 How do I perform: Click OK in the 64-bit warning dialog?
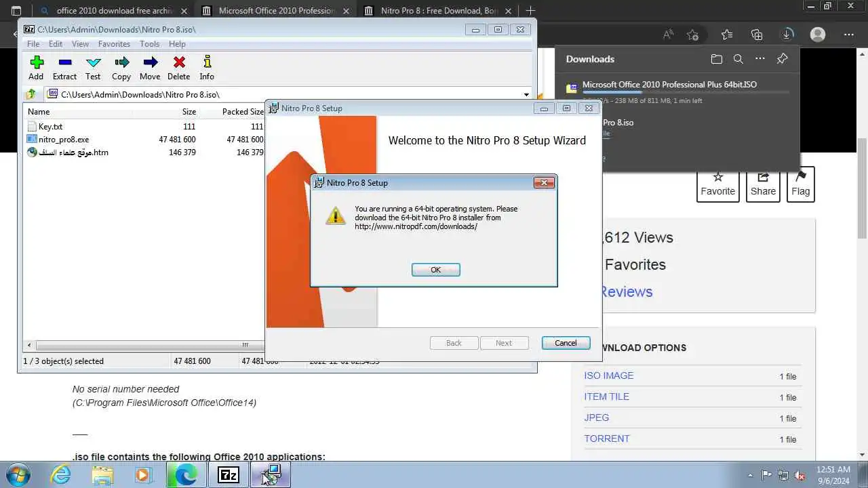436,270
